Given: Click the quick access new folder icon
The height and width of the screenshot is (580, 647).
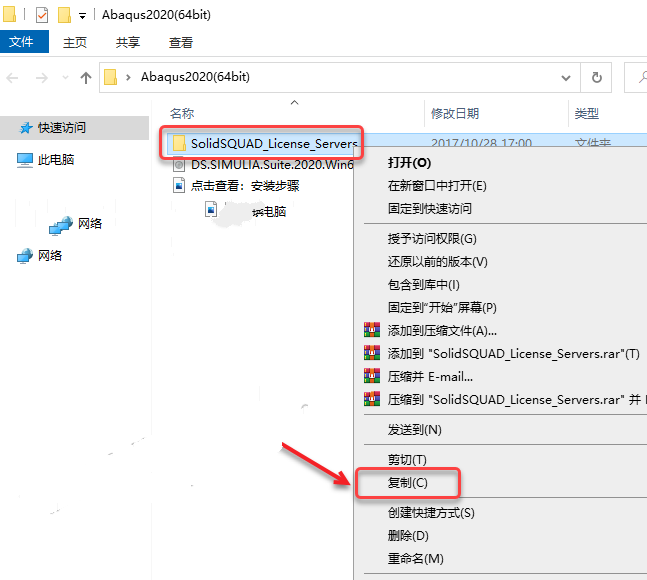Looking at the screenshot, I should coord(64,15).
